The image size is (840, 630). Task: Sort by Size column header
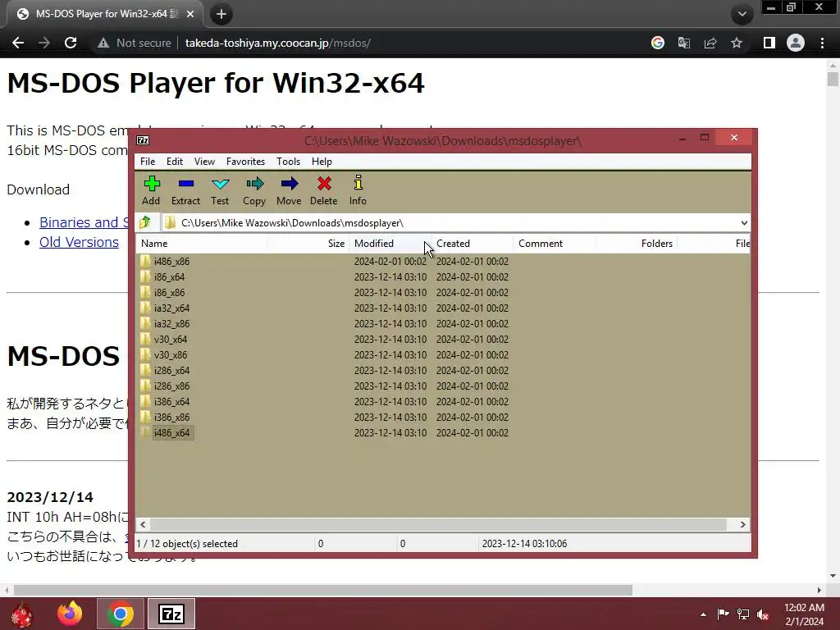pyautogui.click(x=308, y=243)
